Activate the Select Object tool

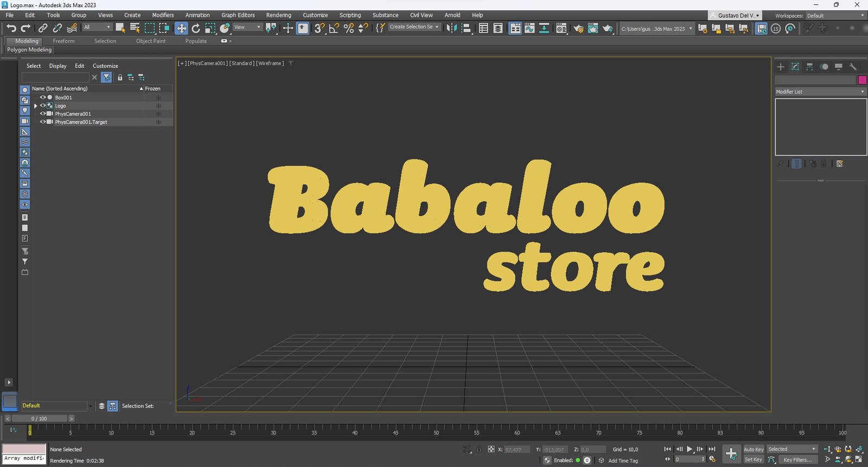(120, 28)
